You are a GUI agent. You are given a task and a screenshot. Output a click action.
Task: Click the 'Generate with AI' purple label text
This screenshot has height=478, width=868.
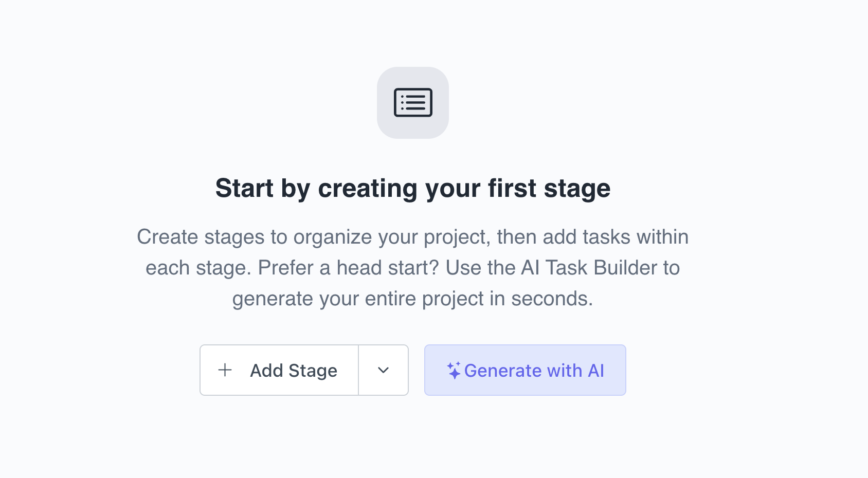click(534, 370)
